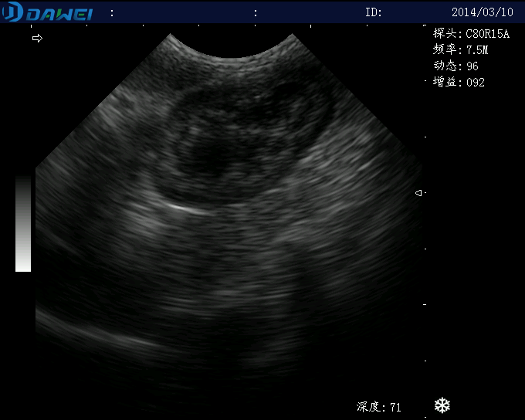Click the grayscale brightness bar
Screen dimensions: 525x420
tap(23, 223)
